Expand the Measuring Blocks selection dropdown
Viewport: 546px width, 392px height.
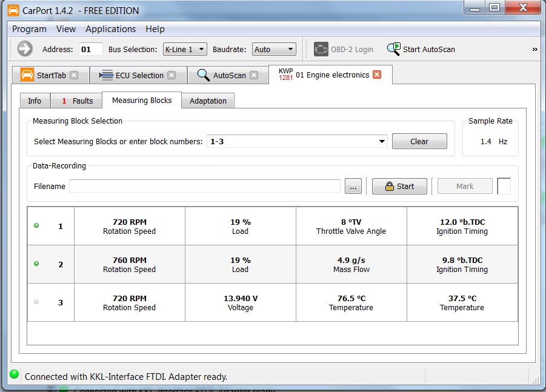(382, 142)
